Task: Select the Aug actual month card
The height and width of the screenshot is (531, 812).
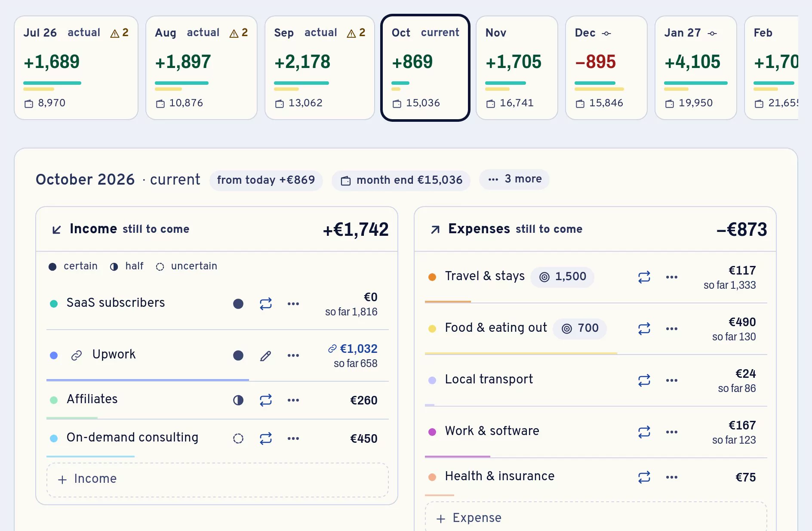Action: [x=201, y=68]
